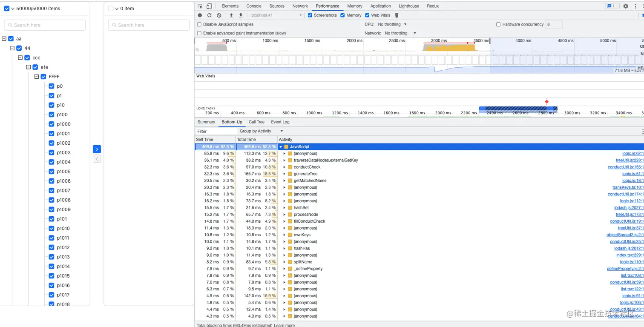Viewport: 644px width, 327px height.
Task: Activate the inspect element picker icon
Action: pyautogui.click(x=200, y=6)
